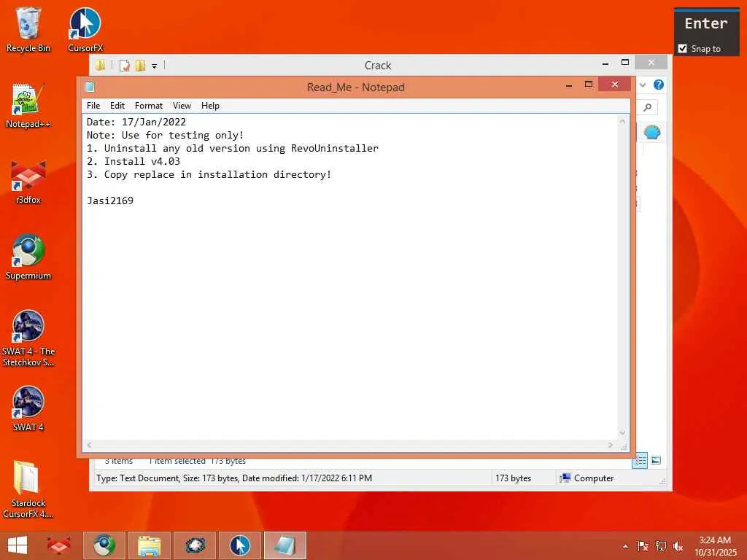This screenshot has height=560, width=747.
Task: Click New folder icon in Crack quick access toolbar
Action: [141, 65]
